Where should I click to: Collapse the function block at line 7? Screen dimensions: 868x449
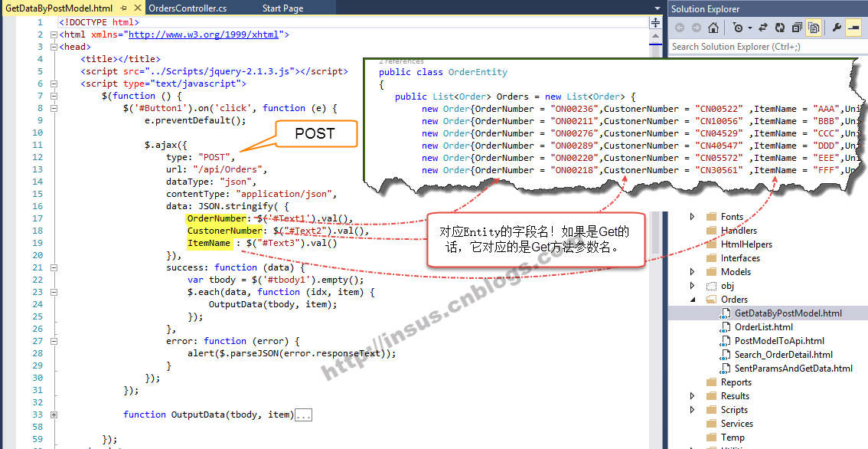pos(54,96)
